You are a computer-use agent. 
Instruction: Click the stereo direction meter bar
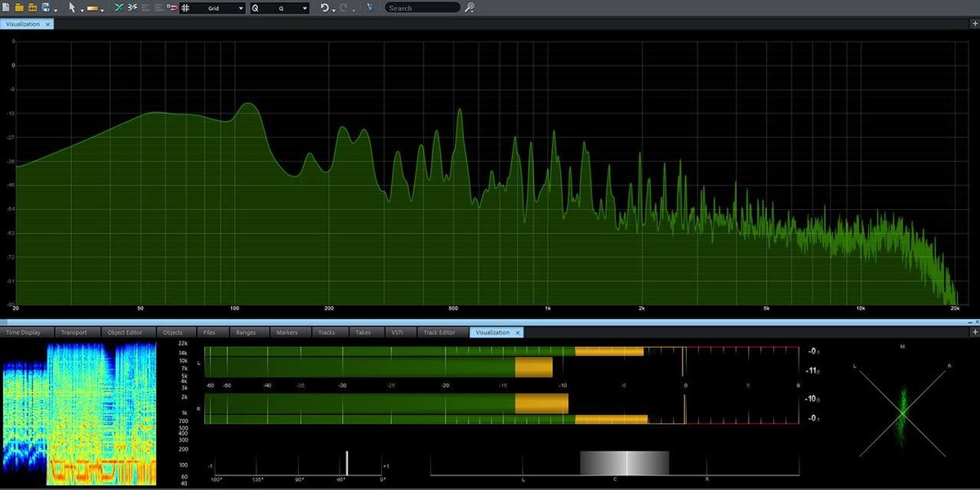[x=625, y=463]
